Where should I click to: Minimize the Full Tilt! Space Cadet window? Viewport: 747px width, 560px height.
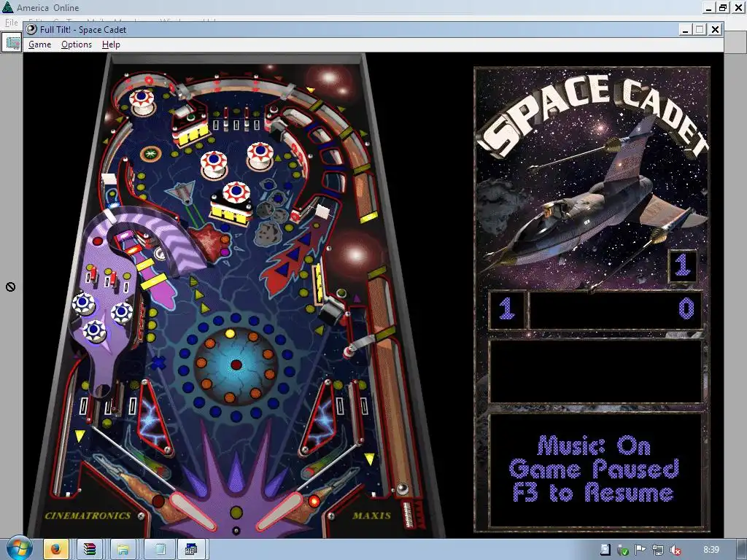[685, 29]
